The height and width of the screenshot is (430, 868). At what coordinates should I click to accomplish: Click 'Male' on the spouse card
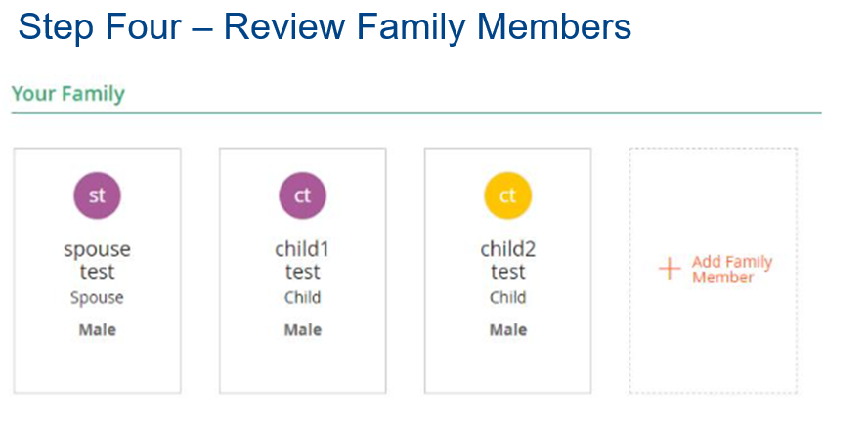click(x=98, y=330)
